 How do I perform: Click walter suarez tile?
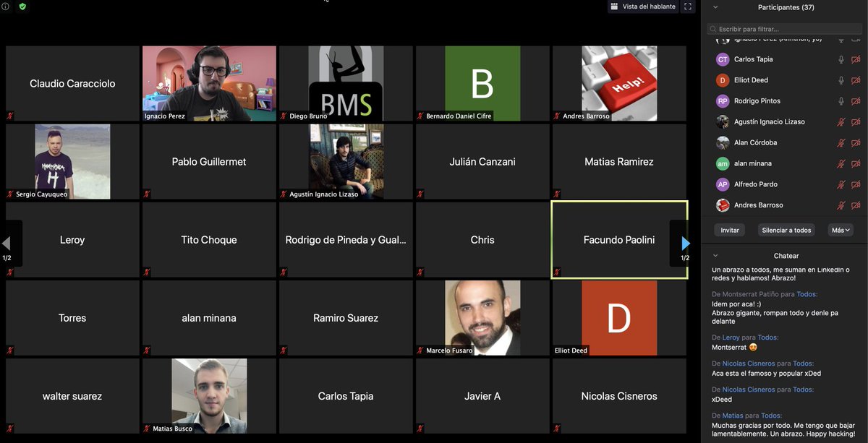(x=72, y=396)
